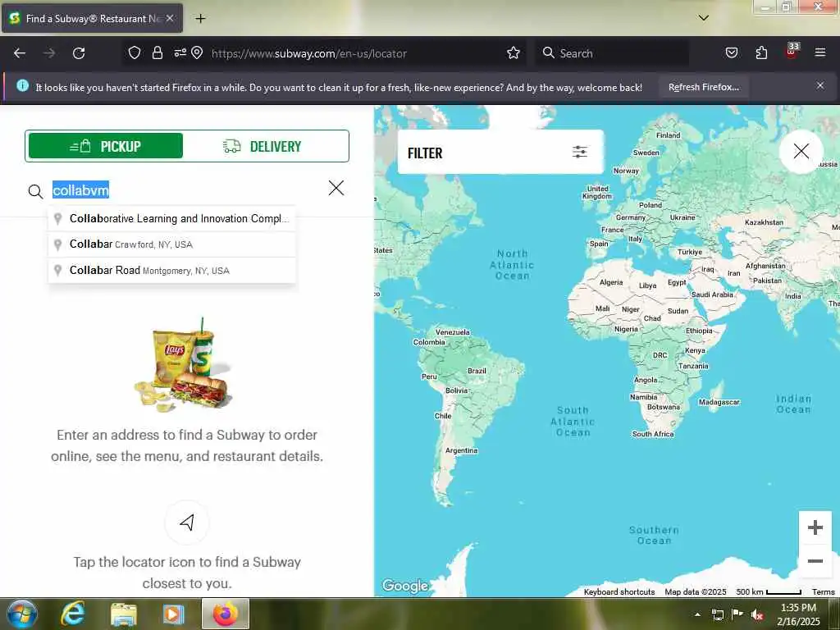The height and width of the screenshot is (630, 840).
Task: Click the filter sliders icon
Action: 580,152
